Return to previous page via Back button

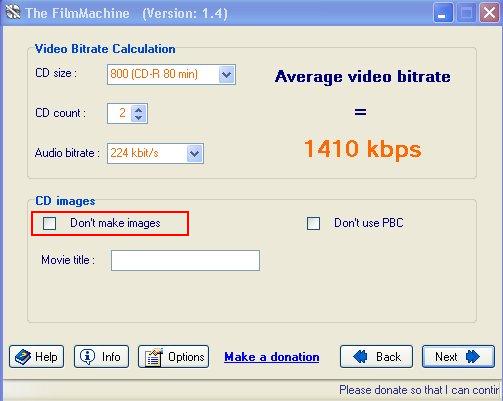pyautogui.click(x=376, y=357)
